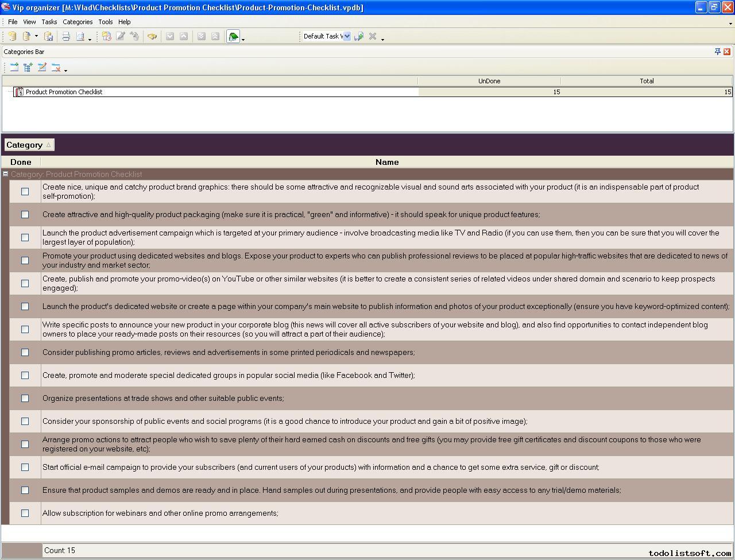
Task: Collapse the Product Promotion Checklist category group
Action: tap(6, 174)
